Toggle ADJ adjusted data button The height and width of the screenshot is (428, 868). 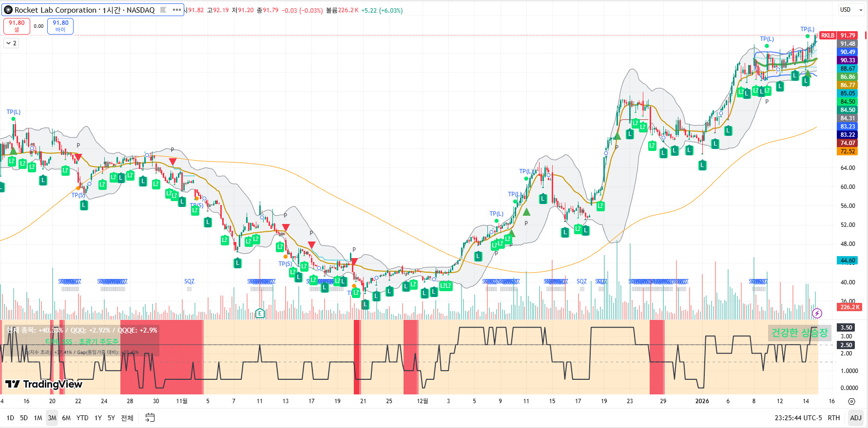tap(855, 418)
